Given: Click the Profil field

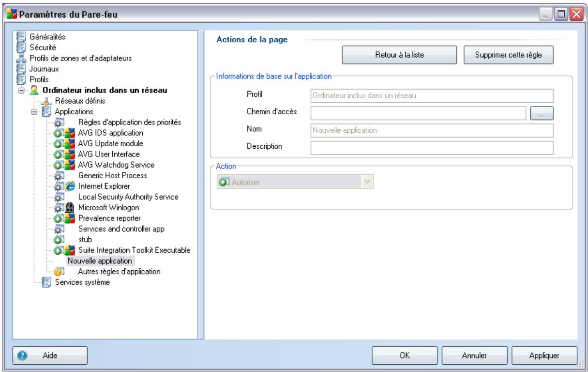Looking at the screenshot, I should click(432, 95).
